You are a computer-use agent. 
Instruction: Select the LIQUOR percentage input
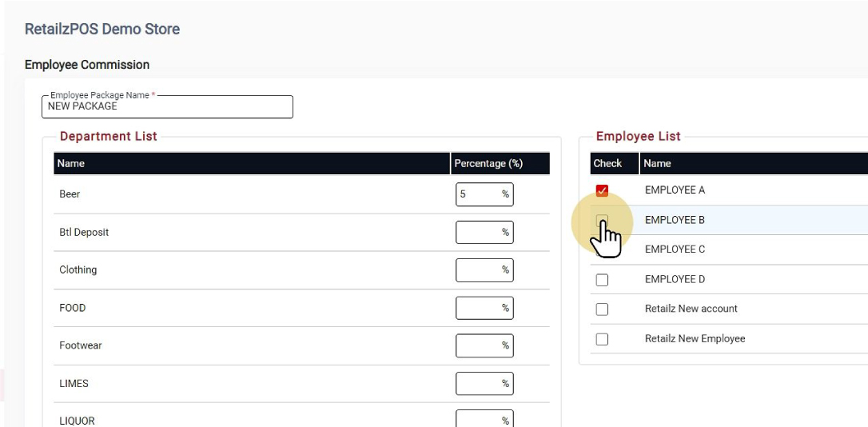[x=479, y=419]
